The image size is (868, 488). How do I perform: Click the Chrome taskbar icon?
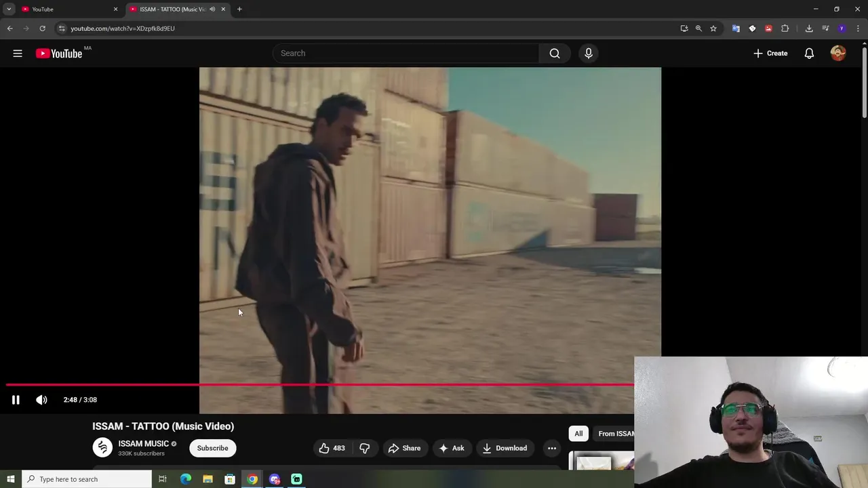(252, 479)
